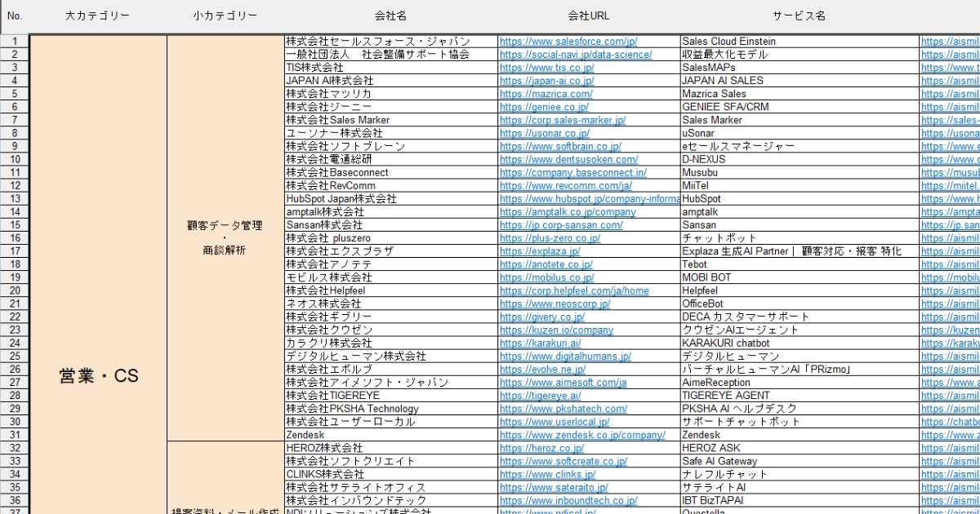Viewport: 980px width, 514px height.
Task: Click the 営業・CS merged category cell
Action: 98,376
